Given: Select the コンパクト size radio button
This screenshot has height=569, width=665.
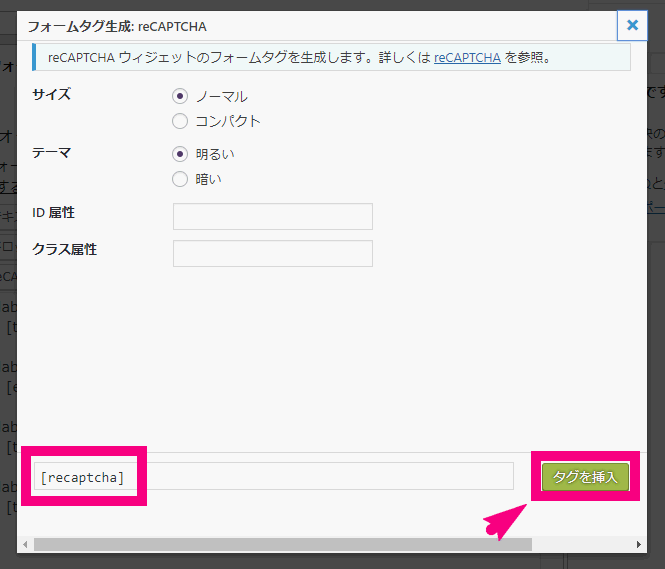Looking at the screenshot, I should 180,121.
